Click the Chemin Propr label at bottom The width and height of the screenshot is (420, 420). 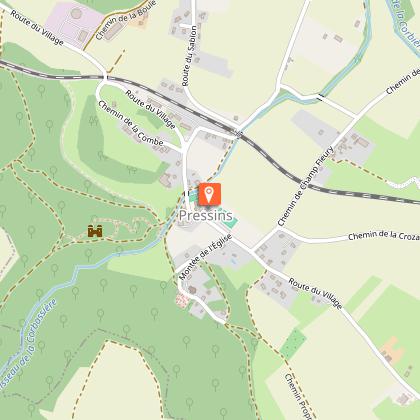point(297,396)
